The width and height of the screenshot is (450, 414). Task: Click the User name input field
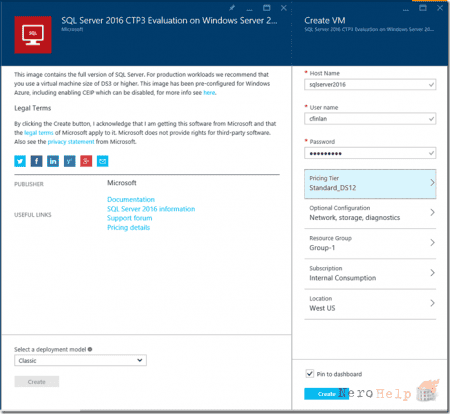tap(370, 119)
